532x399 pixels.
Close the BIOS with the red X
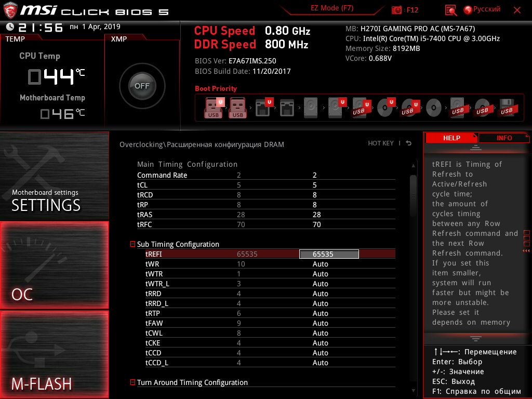517,10
